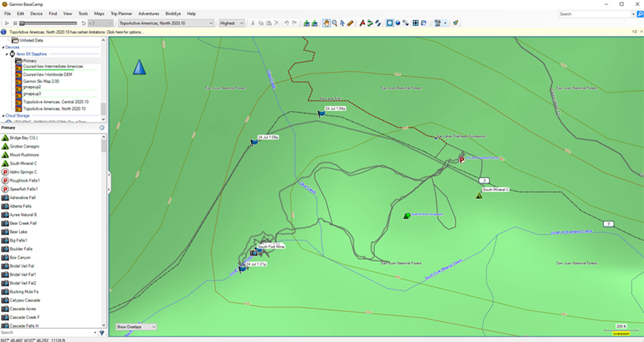
Task: Open the File menu
Action: tap(8, 14)
